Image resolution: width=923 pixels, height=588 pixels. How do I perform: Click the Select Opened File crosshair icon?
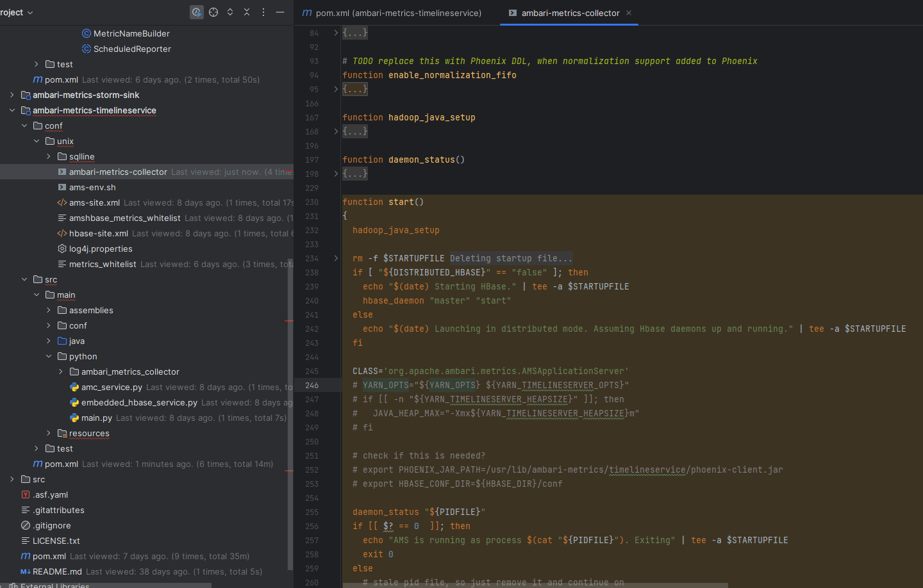[213, 12]
